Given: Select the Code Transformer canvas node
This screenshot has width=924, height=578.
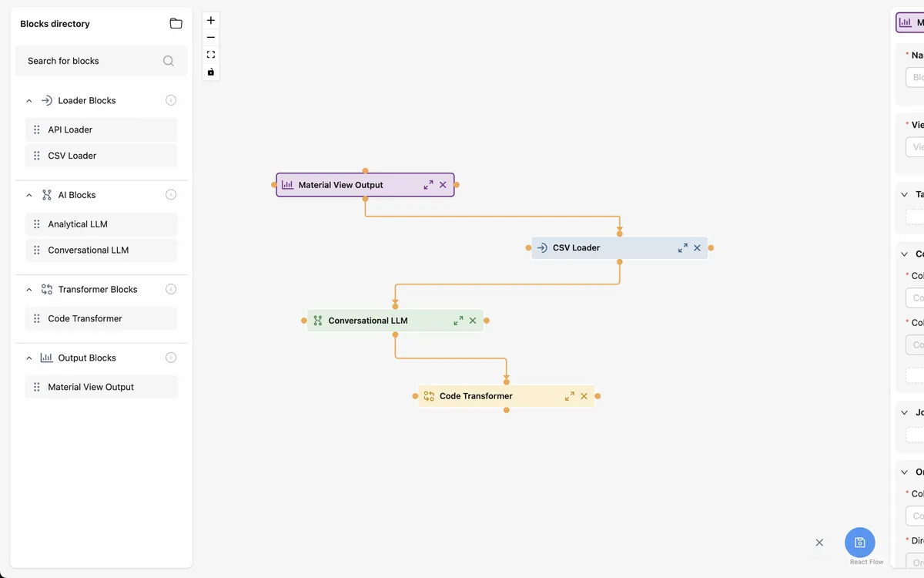Looking at the screenshot, I should [506, 396].
